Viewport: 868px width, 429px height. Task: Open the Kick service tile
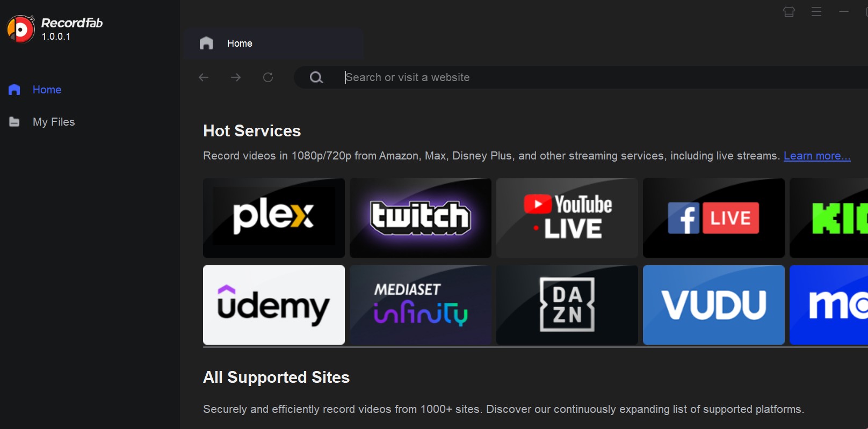829,218
